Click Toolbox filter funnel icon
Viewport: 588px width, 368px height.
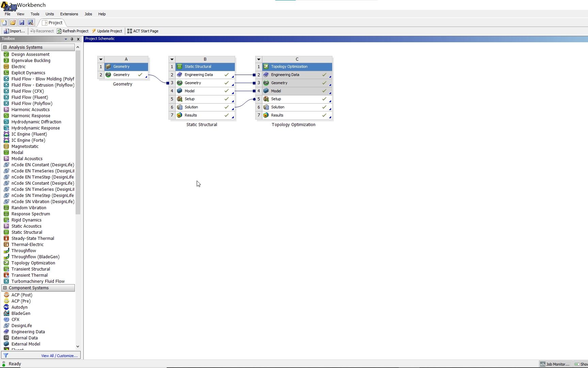6,355
